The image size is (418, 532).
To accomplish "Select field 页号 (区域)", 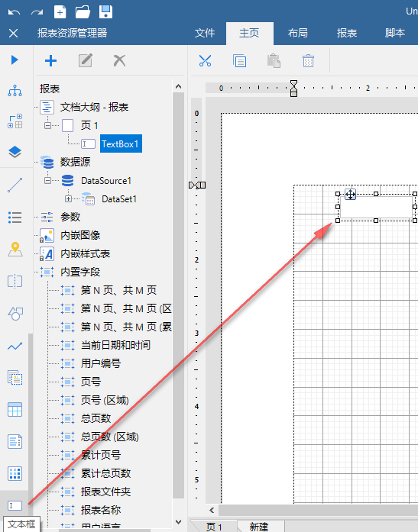I will (105, 400).
